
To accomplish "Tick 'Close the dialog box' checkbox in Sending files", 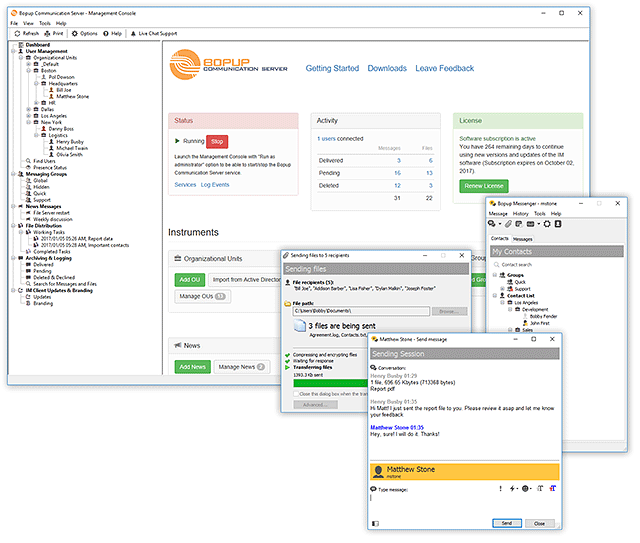I will [x=296, y=394].
